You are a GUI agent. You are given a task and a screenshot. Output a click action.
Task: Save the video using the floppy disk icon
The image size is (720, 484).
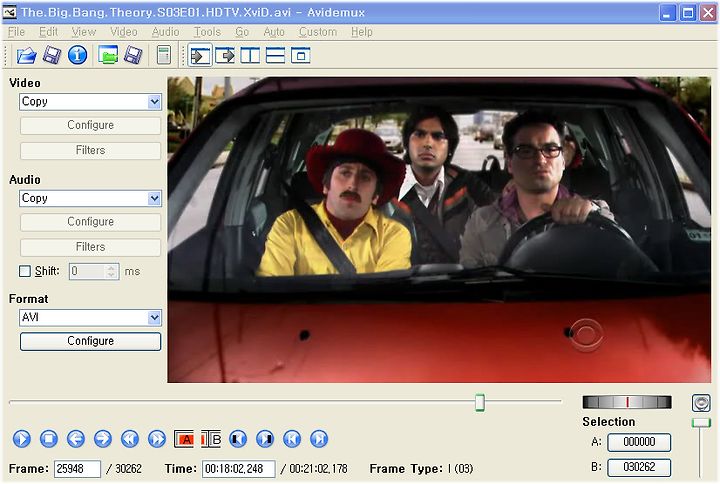click(52, 56)
